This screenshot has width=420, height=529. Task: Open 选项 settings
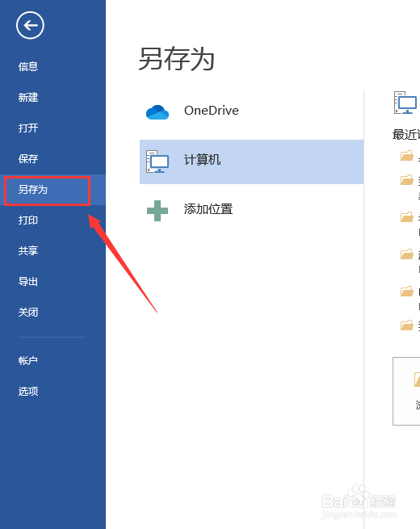[28, 392]
